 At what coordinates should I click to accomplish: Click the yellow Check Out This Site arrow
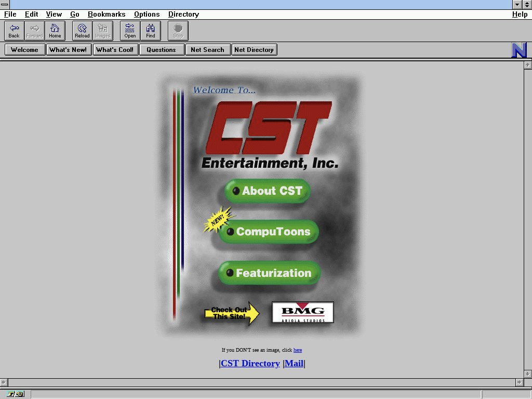[231, 313]
